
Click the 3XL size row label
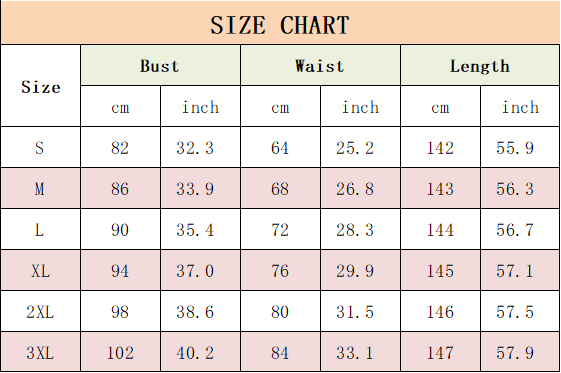coord(40,352)
